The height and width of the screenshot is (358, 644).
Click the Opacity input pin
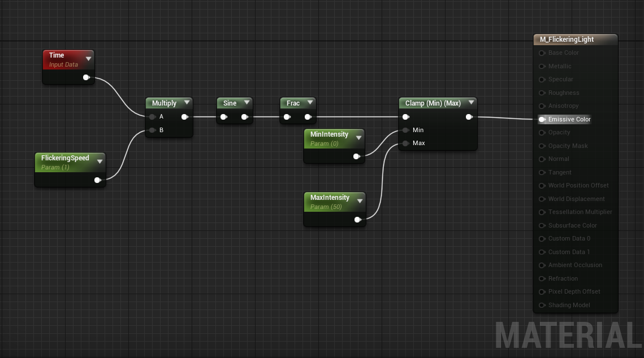(542, 133)
